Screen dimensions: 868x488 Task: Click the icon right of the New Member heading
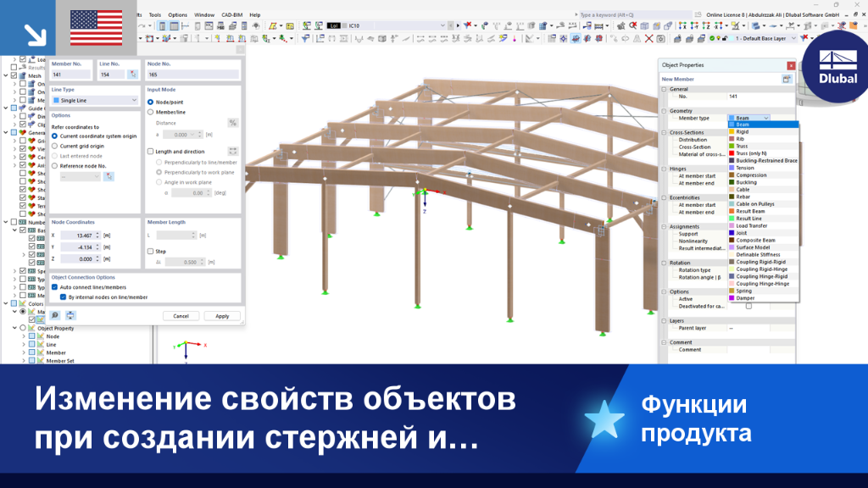pos(787,79)
